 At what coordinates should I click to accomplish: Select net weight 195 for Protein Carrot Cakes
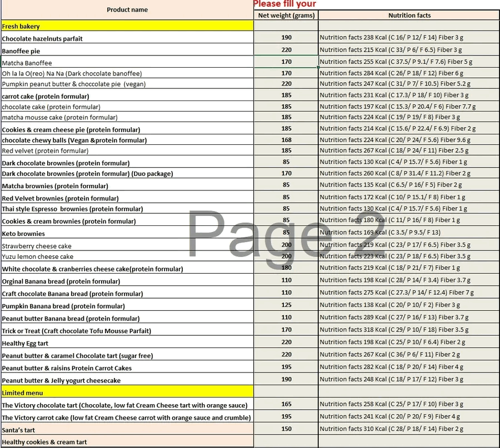point(286,367)
